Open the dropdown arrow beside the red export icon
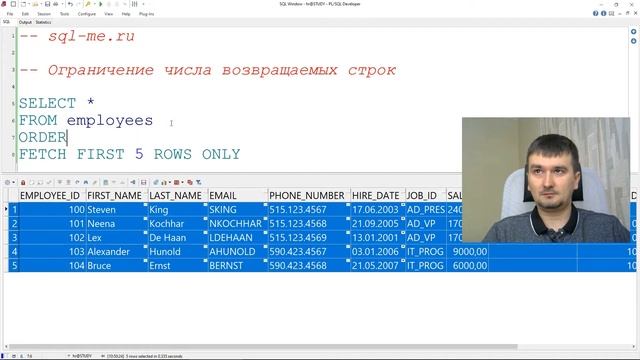This screenshot has width=640, height=360. (x=182, y=182)
